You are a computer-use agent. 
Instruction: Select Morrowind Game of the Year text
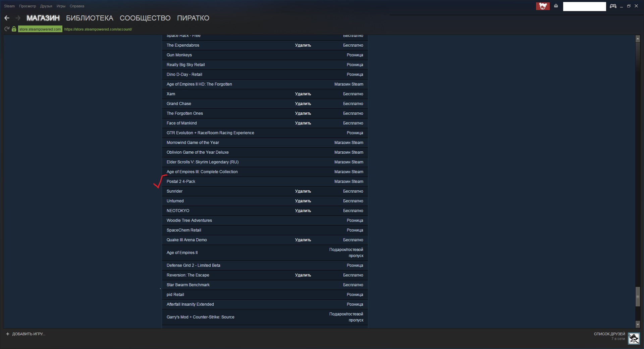click(193, 143)
